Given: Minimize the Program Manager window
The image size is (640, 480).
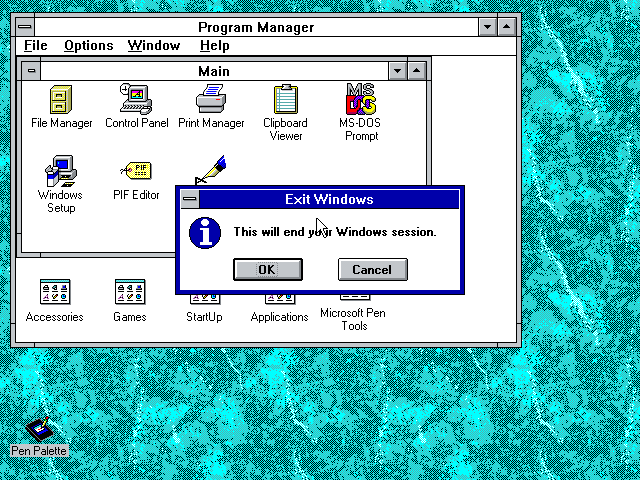Looking at the screenshot, I should 488,27.
